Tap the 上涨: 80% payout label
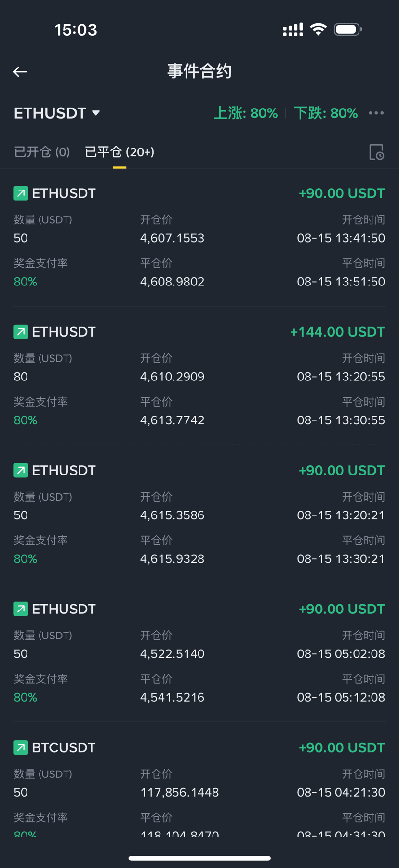 tap(246, 113)
